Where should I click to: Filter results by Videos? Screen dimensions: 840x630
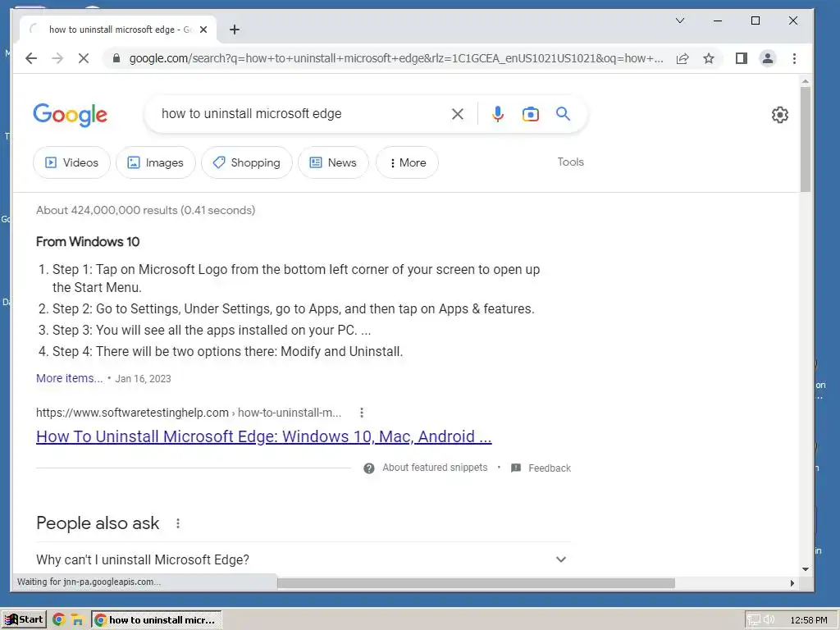click(x=72, y=162)
